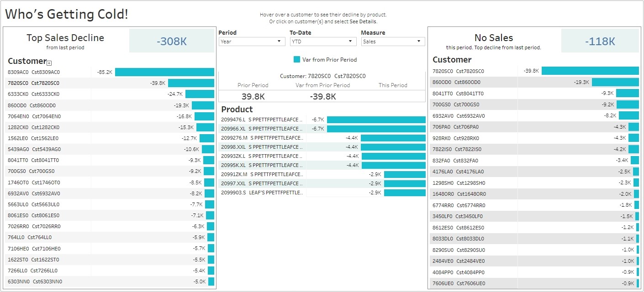Viewport: 644px width, 292px height.
Task: Click the -118K No Sales total card
Action: point(600,41)
